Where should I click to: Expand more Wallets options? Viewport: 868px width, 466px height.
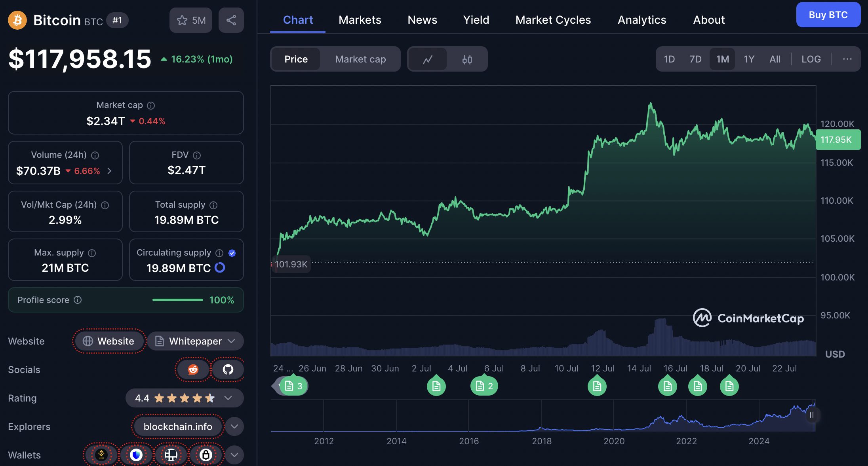pos(234,455)
